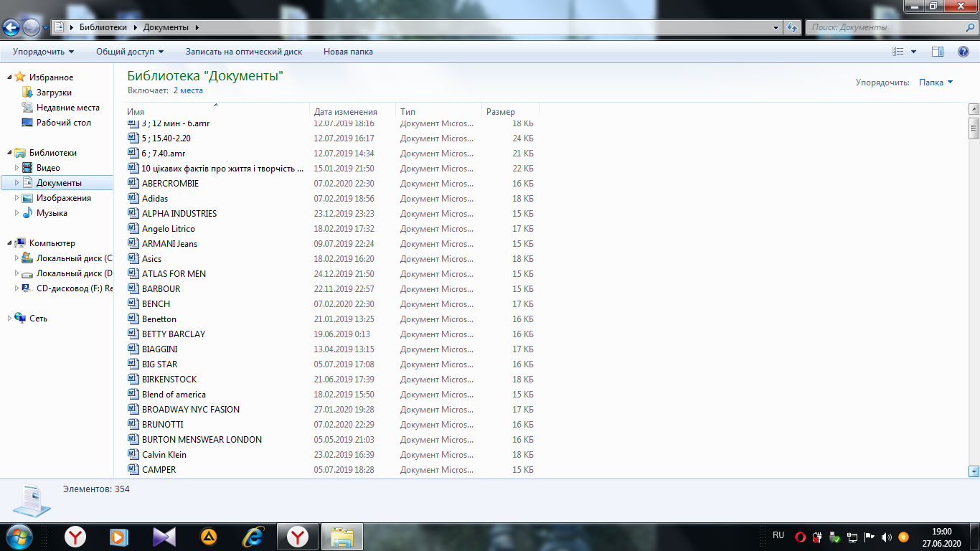
Task: Sort by the Размер column header
Action: pos(510,111)
